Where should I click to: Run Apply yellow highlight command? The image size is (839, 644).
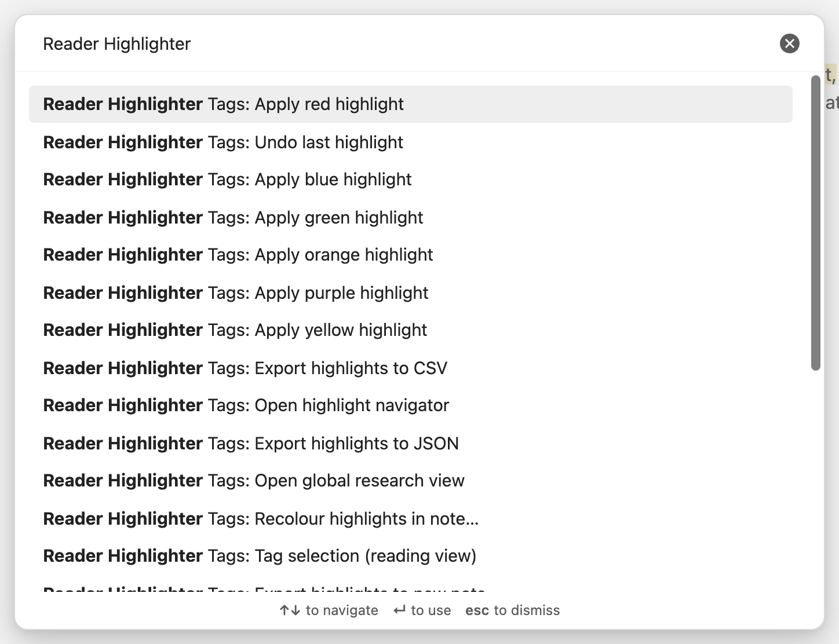411,330
